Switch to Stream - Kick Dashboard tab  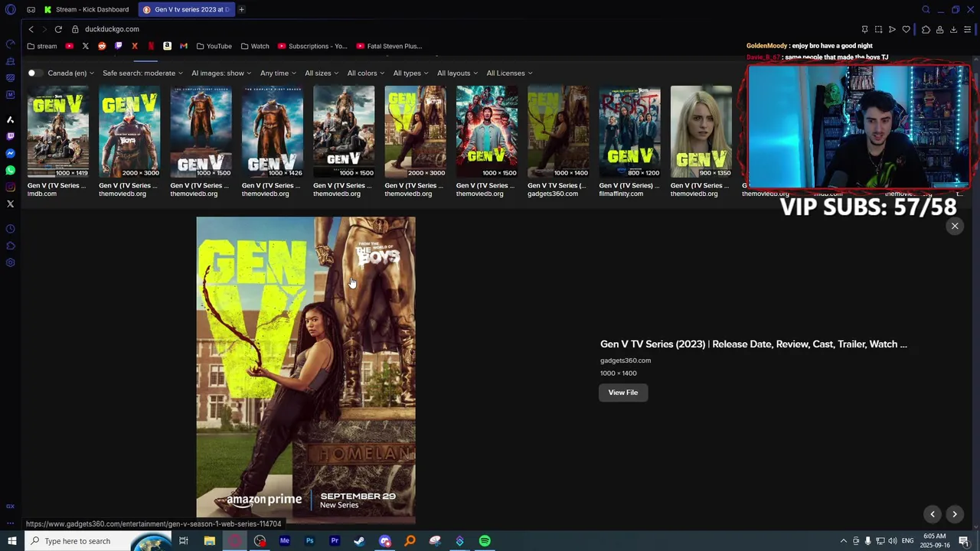pyautogui.click(x=87, y=9)
